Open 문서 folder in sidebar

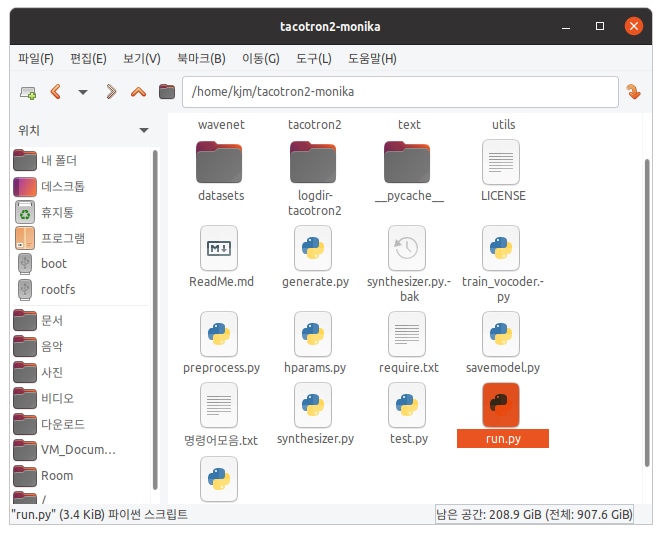pos(80,320)
